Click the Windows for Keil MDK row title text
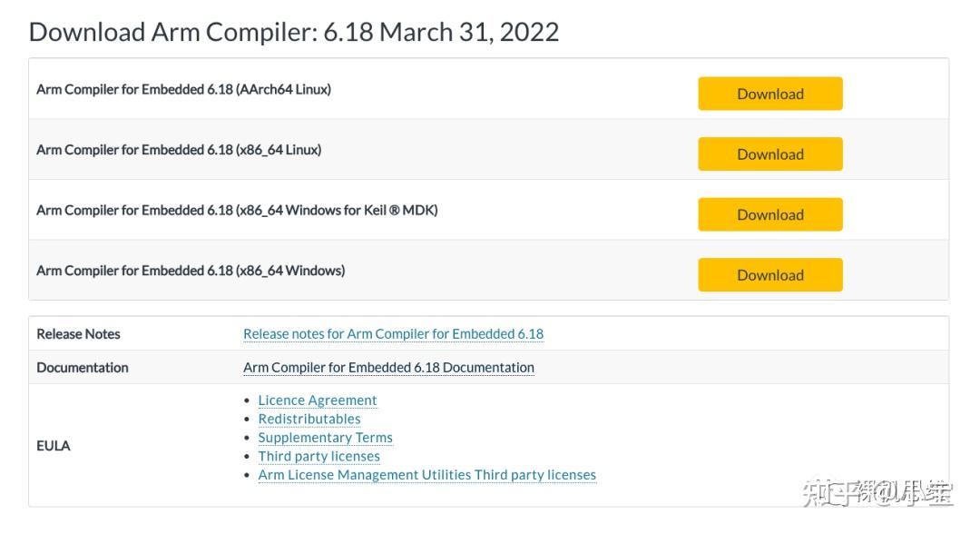 (237, 211)
